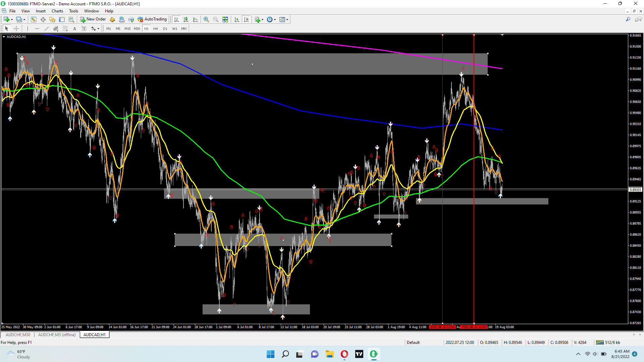Switch to the AUDCHF,M30 chart tab
644x362 pixels.
click(18, 335)
